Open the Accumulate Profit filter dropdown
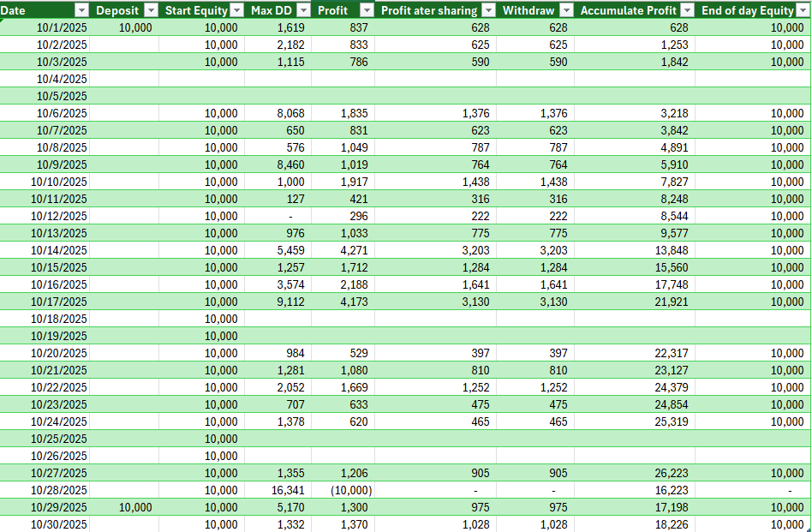Image resolution: width=812 pixels, height=532 pixels. click(x=687, y=10)
